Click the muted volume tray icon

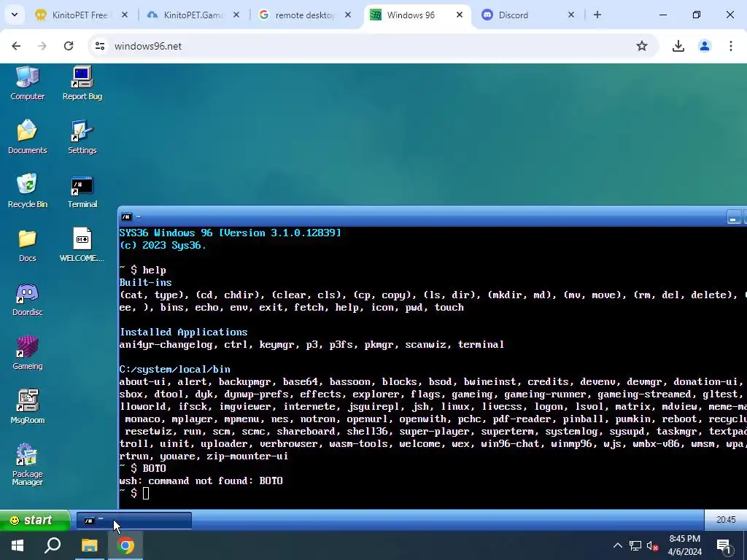653,545
